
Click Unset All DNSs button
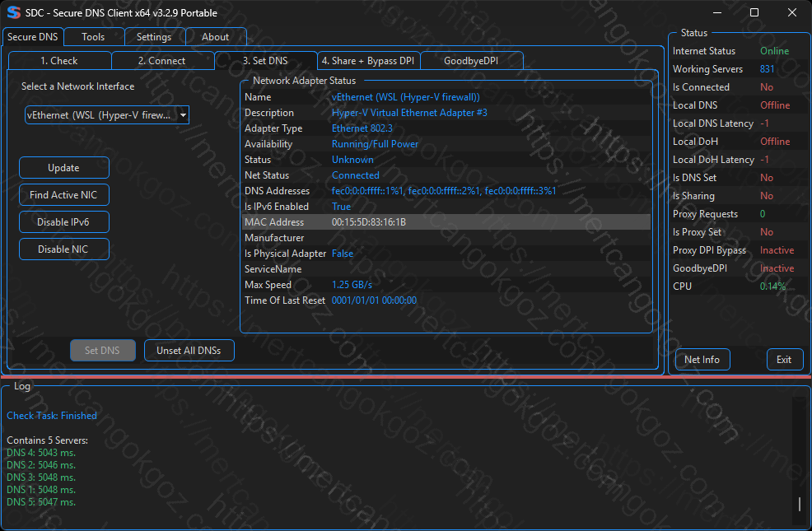189,351
